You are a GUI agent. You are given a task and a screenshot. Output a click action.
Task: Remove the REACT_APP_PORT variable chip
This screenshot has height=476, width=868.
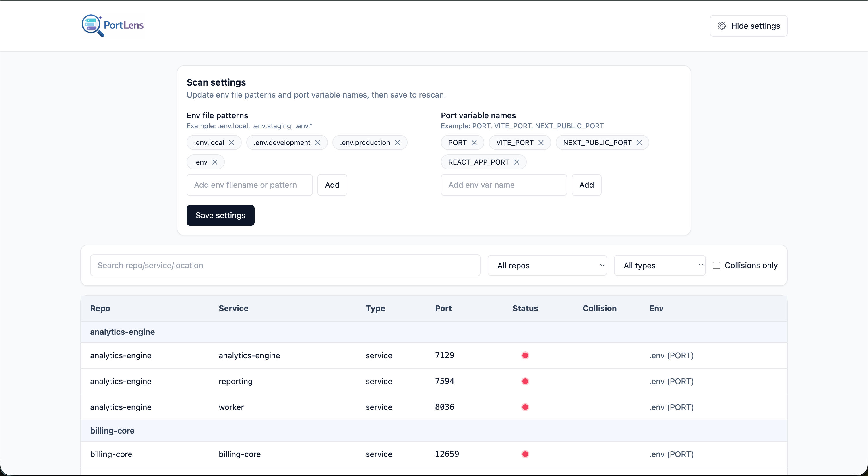517,162
